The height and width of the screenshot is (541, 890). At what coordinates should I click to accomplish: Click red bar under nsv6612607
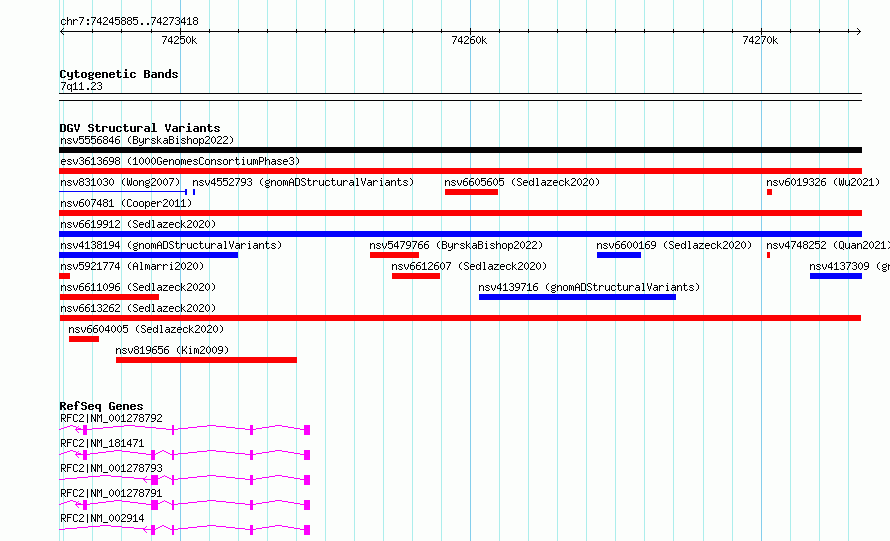tap(416, 276)
